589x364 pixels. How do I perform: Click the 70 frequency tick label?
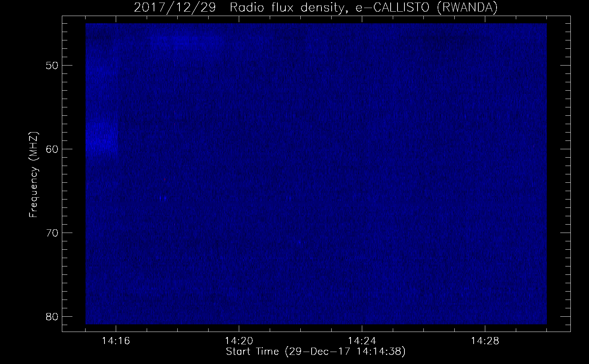click(x=51, y=233)
